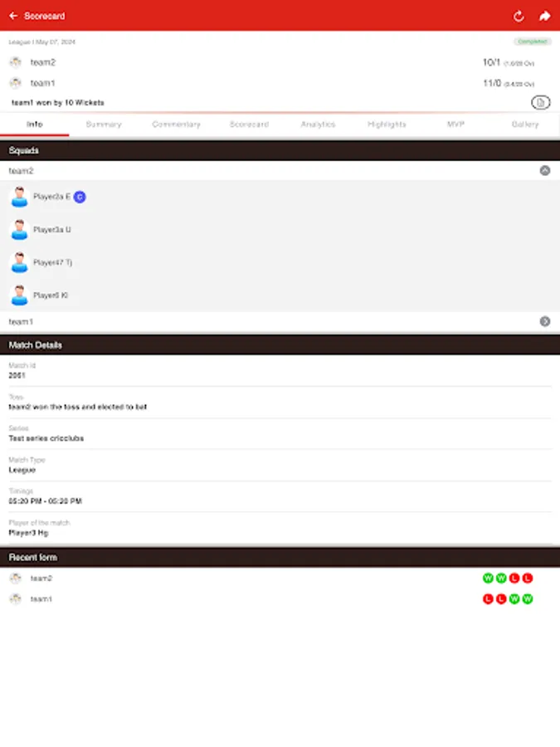
Task: Open the Analytics tab
Action: 318,124
